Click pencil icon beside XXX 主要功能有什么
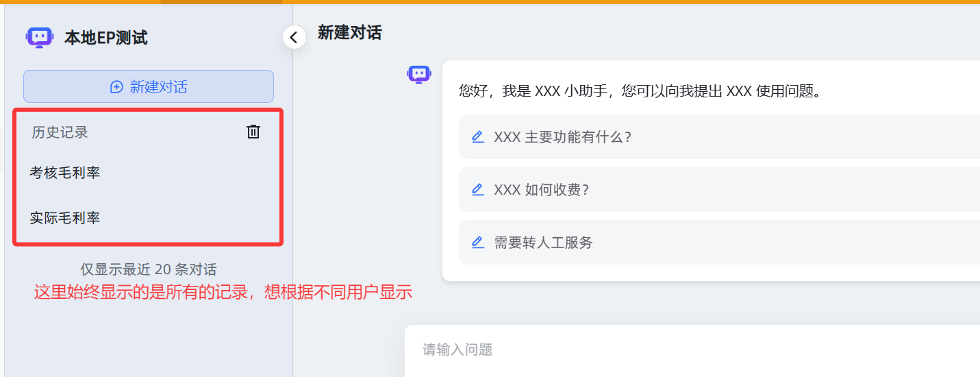 (x=478, y=136)
